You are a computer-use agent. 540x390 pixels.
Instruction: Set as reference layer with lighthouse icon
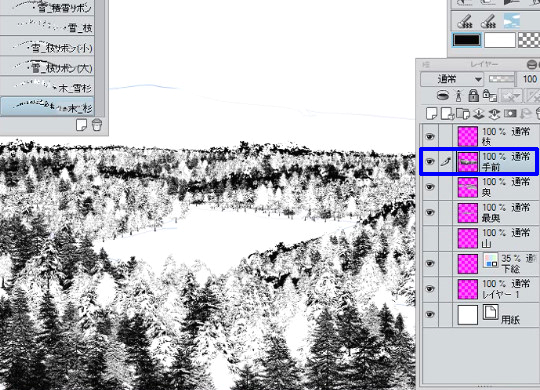coord(458,95)
